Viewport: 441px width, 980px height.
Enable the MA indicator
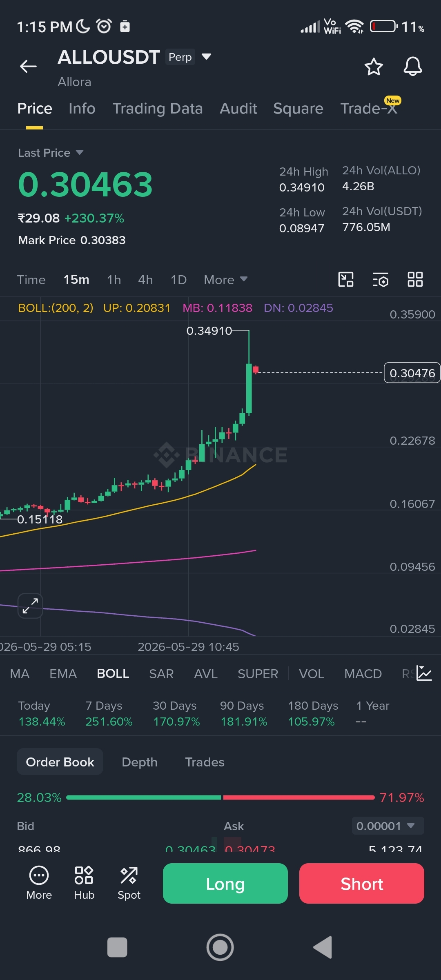(20, 674)
